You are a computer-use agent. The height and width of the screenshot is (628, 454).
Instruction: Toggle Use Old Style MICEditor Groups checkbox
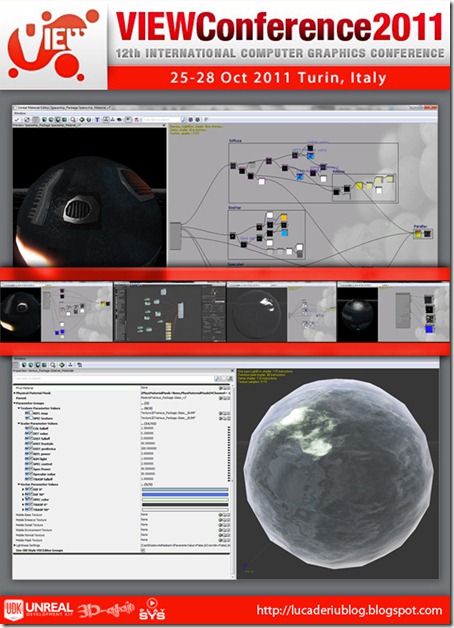click(143, 550)
